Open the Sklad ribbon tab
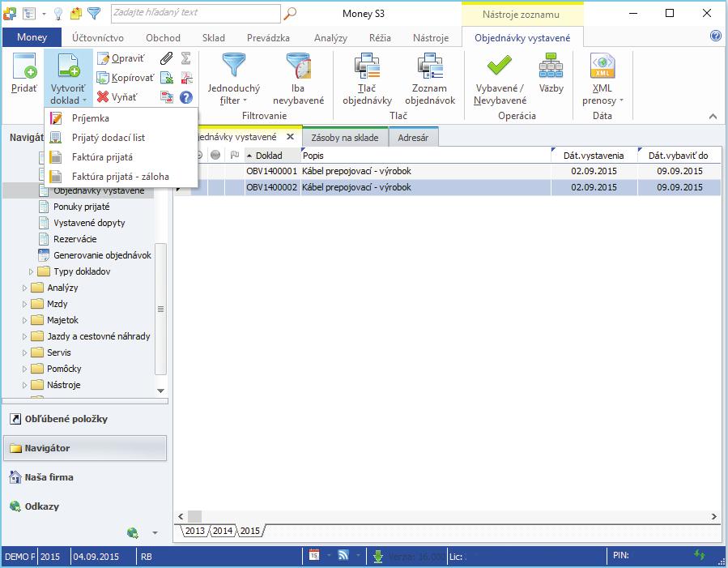The width and height of the screenshot is (728, 568). pos(213,37)
